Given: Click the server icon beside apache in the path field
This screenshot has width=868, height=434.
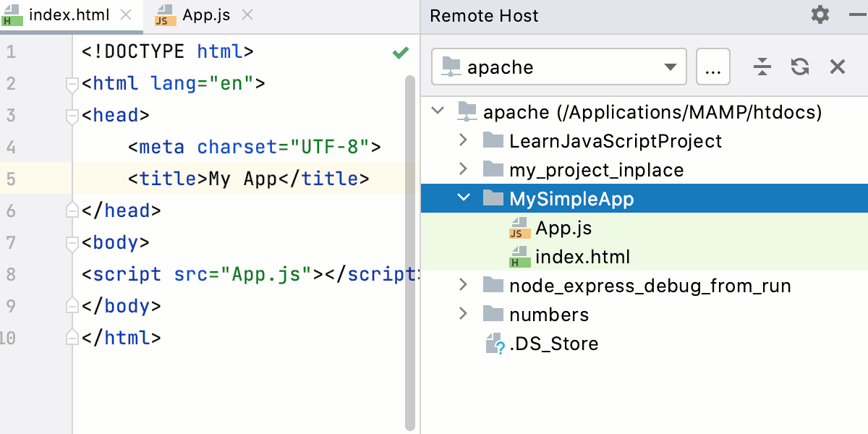Looking at the screenshot, I should tap(452, 67).
